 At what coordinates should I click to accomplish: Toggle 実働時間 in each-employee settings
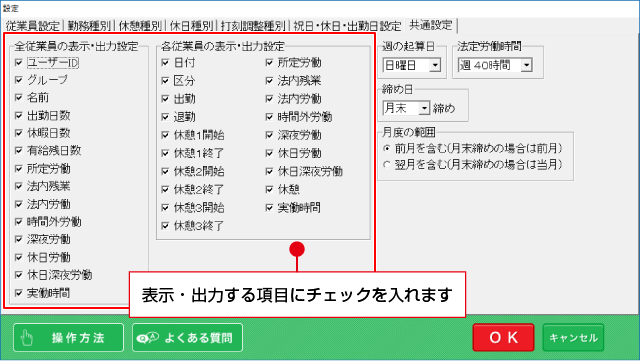tap(269, 207)
